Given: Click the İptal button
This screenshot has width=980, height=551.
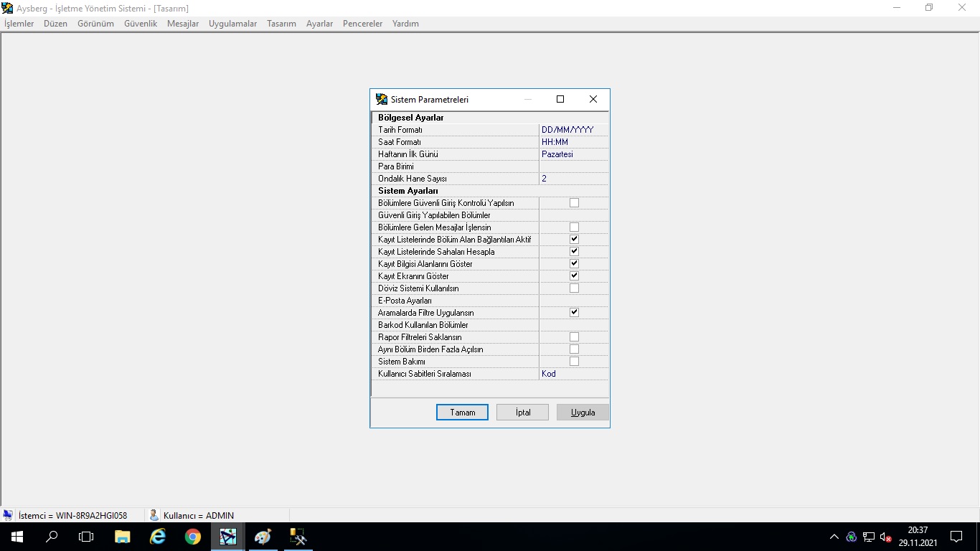Looking at the screenshot, I should [x=522, y=413].
